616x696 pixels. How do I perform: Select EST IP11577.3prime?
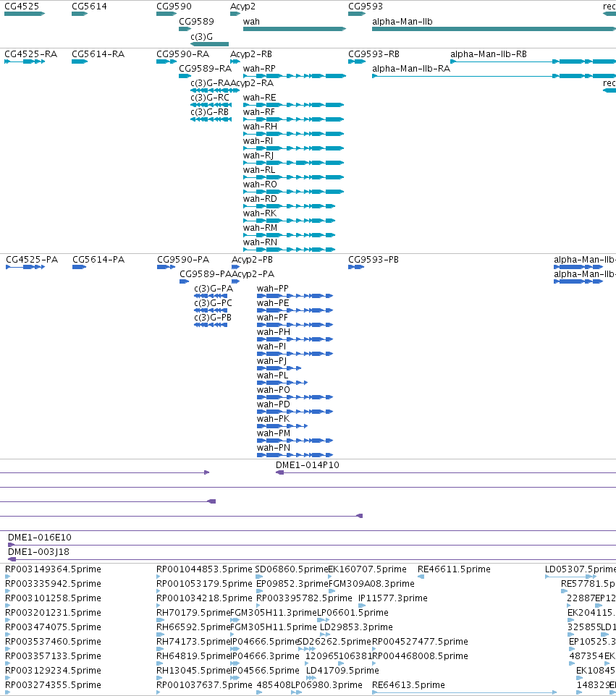coord(393,598)
